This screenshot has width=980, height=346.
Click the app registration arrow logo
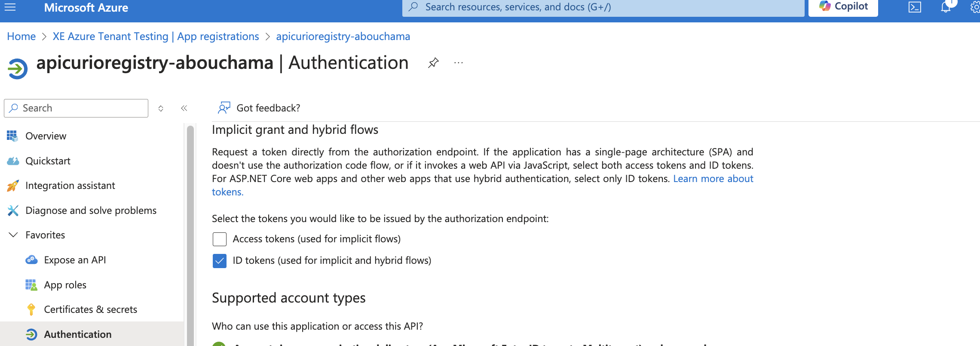pos(18,68)
